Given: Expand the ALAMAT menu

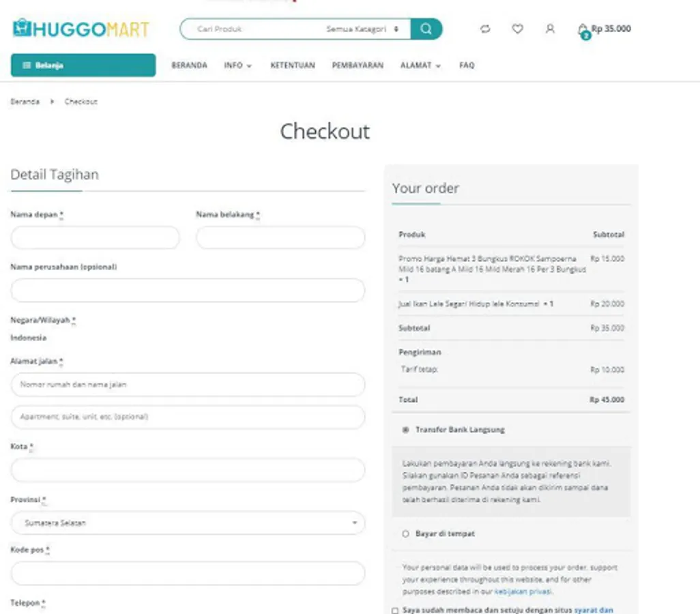Looking at the screenshot, I should click(x=420, y=65).
